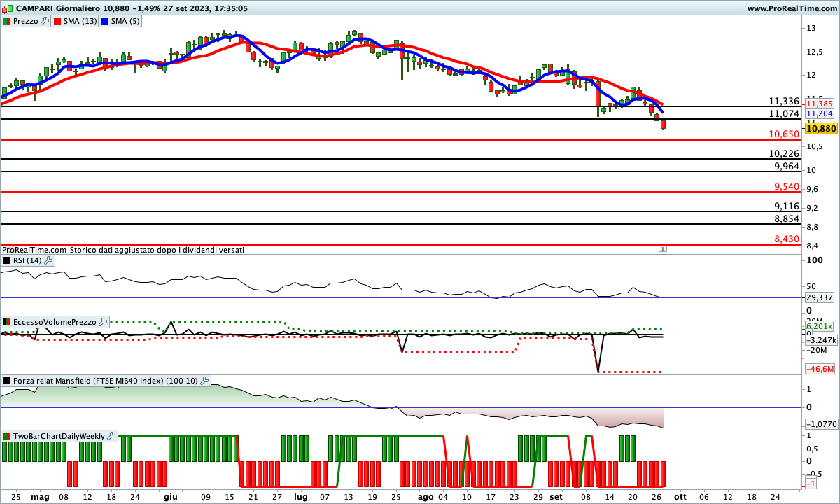This screenshot has width=840, height=504.
Task: Click the www.ProRealTime.com link
Action: click(x=792, y=8)
